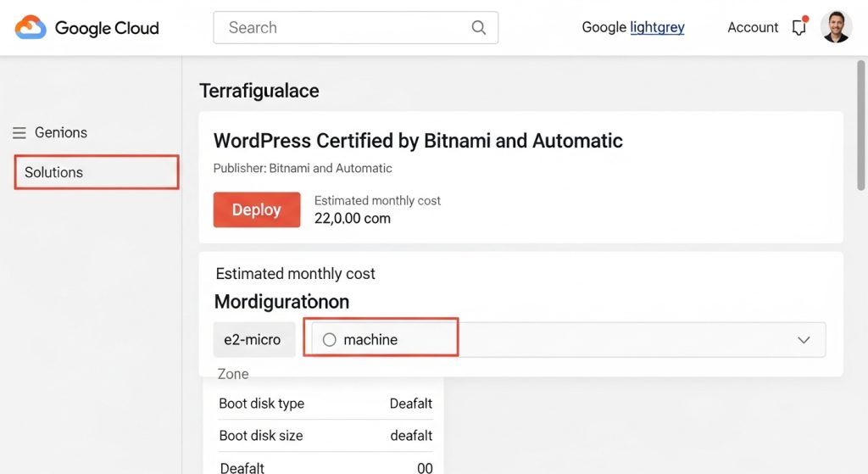Open the notifications bell
868x474 pixels.
(798, 27)
